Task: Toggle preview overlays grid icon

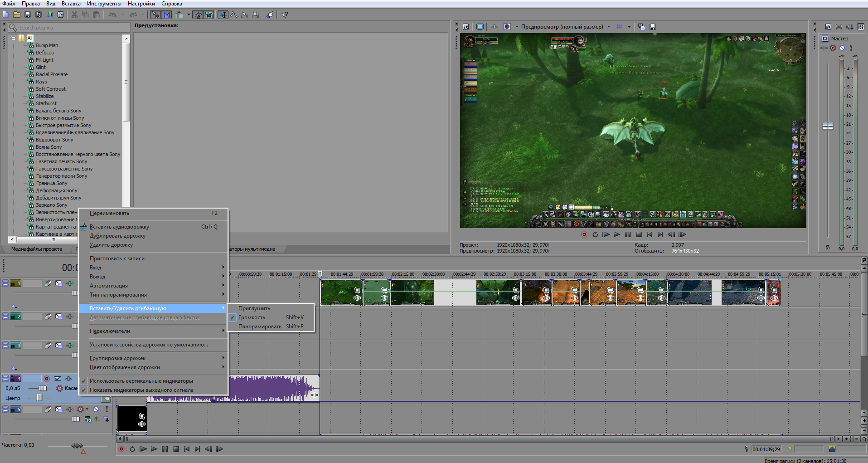Action: tap(620, 27)
